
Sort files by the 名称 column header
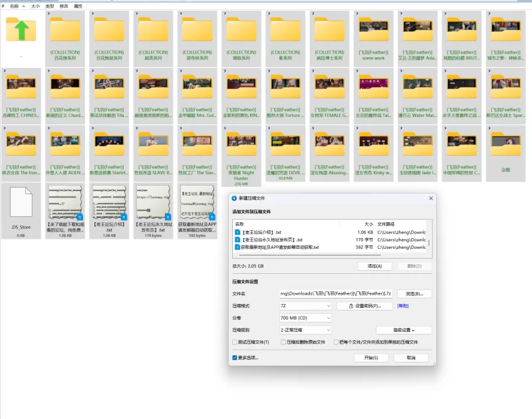click(14, 5)
